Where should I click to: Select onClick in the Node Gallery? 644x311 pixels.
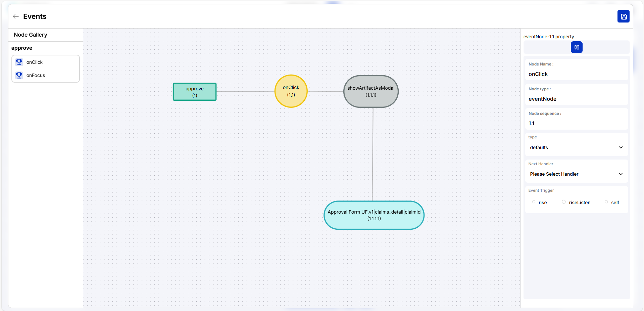click(35, 62)
